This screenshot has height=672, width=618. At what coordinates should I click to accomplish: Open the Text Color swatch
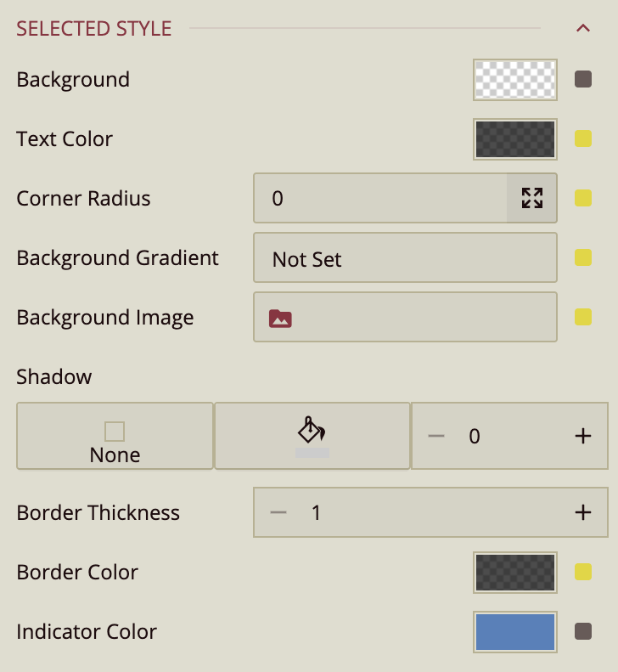click(515, 139)
